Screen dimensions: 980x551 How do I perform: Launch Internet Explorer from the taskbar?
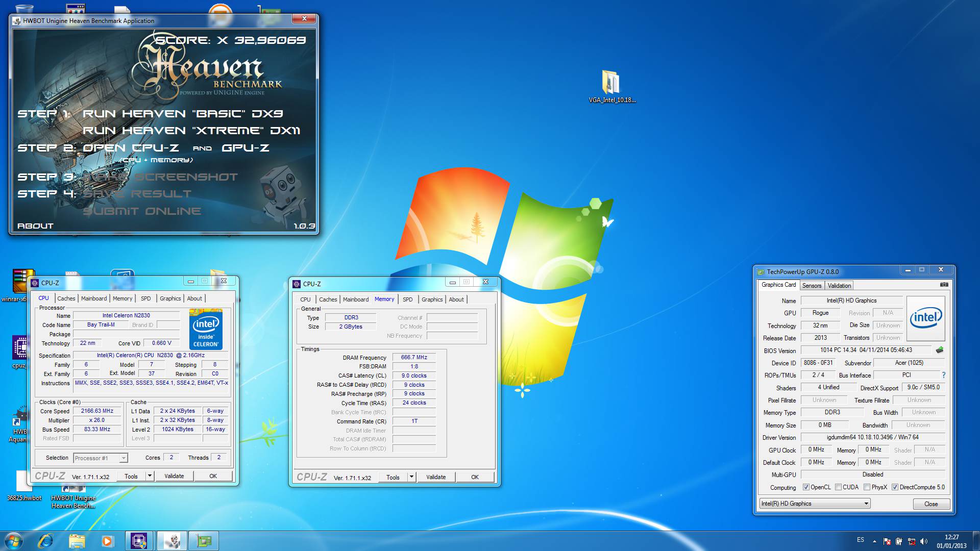pyautogui.click(x=46, y=541)
